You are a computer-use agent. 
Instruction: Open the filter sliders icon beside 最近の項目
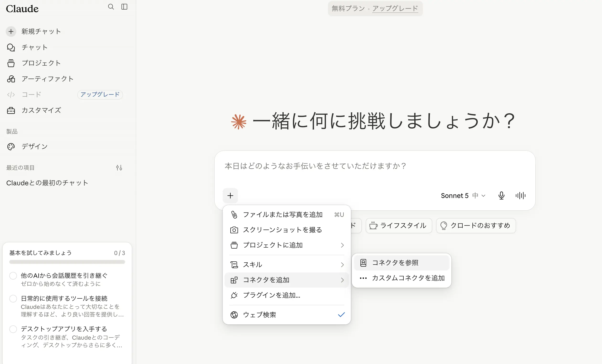pos(119,168)
